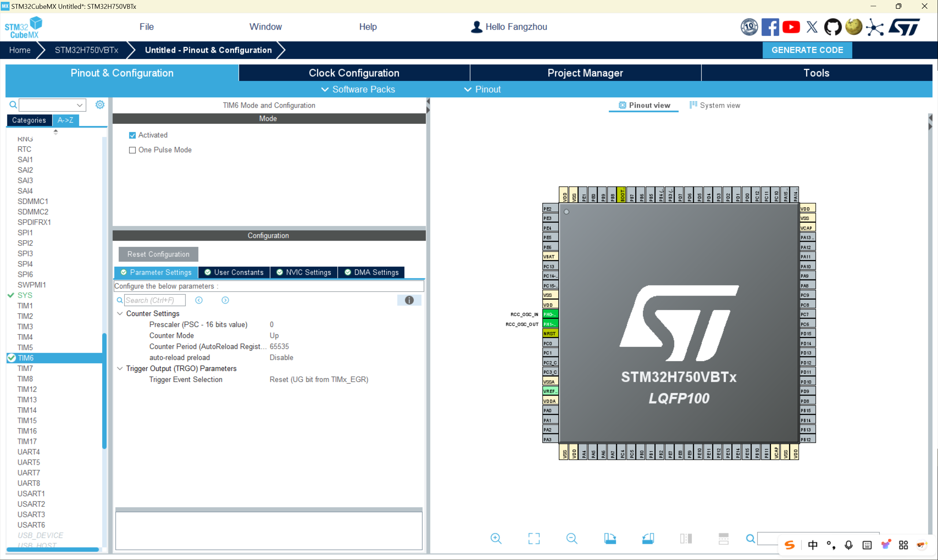938x560 pixels.
Task: Select TIM7 in the peripheral list
Action: 25,368
